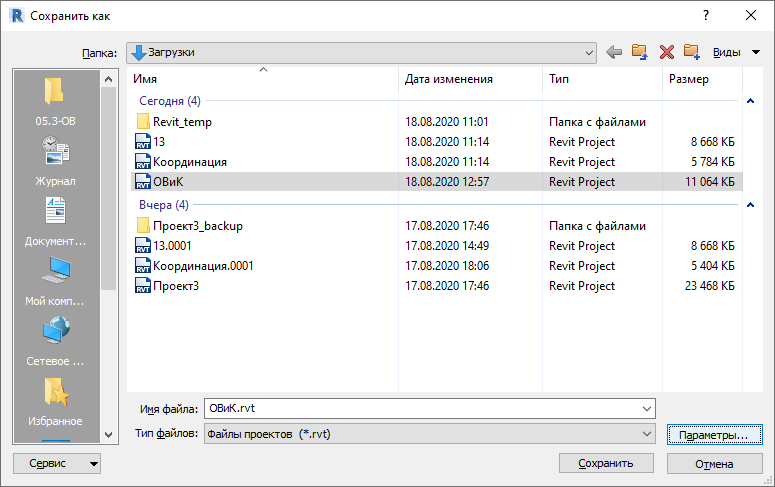Click the sidebar scrollbar down arrow

(109, 435)
